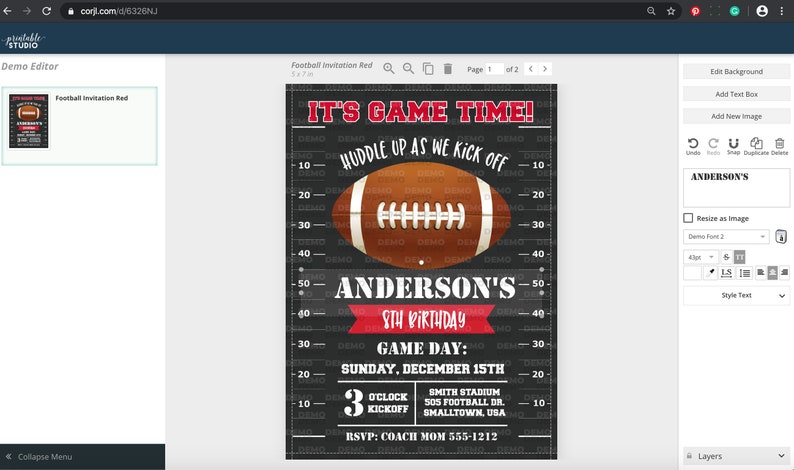Click the Edit Background button
This screenshot has height=470, width=794.
click(736, 71)
